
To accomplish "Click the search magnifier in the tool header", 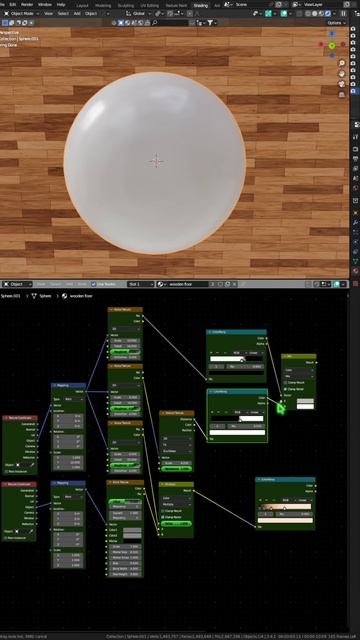I will [154, 22].
